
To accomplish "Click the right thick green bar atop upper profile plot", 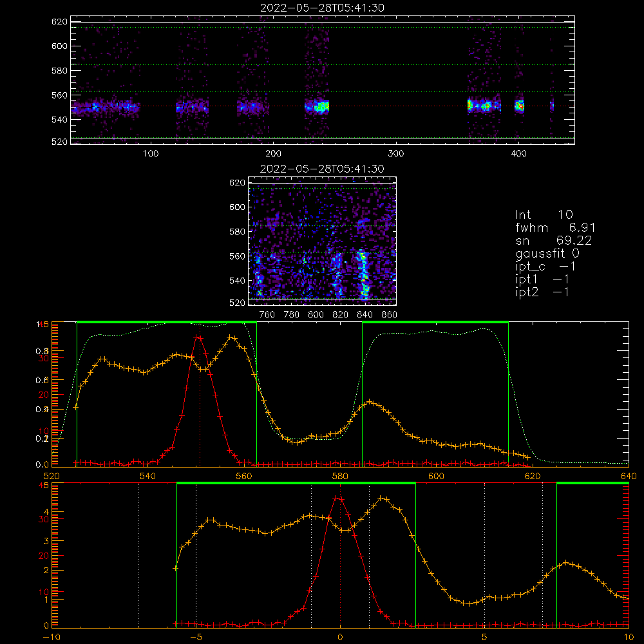I will [x=435, y=323].
